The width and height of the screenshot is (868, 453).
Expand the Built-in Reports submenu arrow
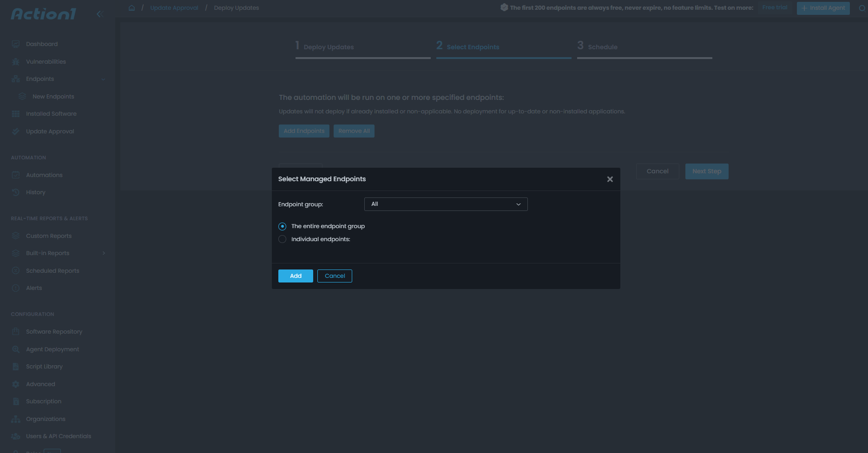point(104,253)
